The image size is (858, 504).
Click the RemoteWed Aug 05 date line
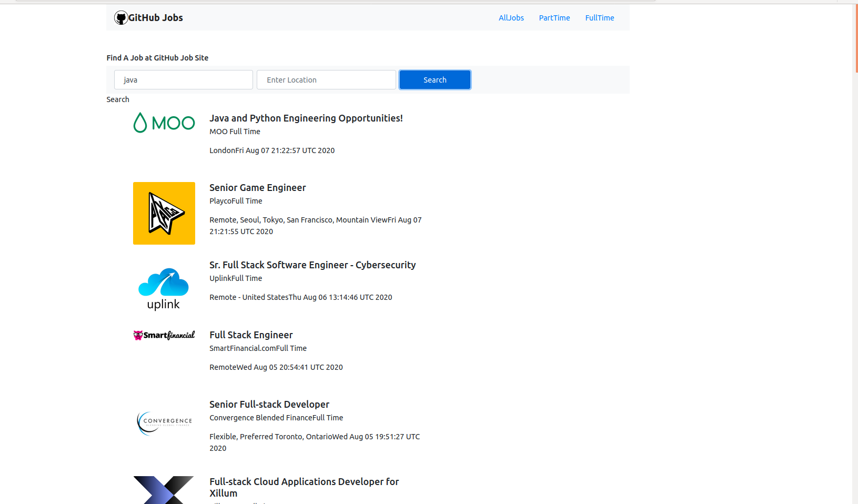tap(276, 367)
